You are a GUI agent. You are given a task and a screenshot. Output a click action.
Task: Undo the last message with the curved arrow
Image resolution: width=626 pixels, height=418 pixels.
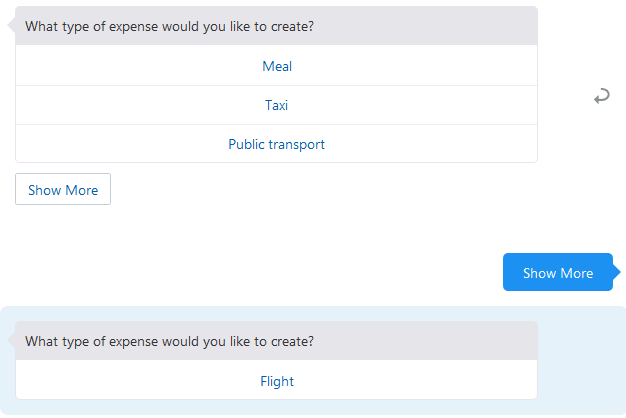click(x=601, y=96)
